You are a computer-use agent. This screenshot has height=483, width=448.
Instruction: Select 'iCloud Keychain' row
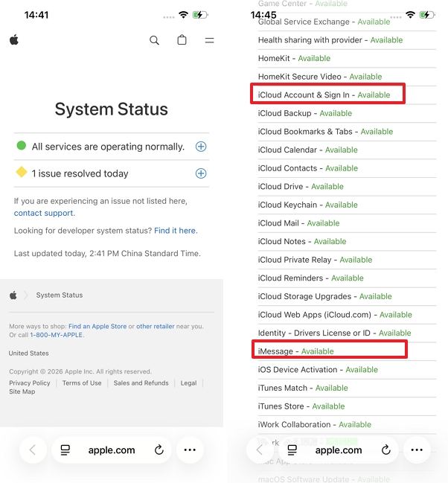[x=348, y=205]
